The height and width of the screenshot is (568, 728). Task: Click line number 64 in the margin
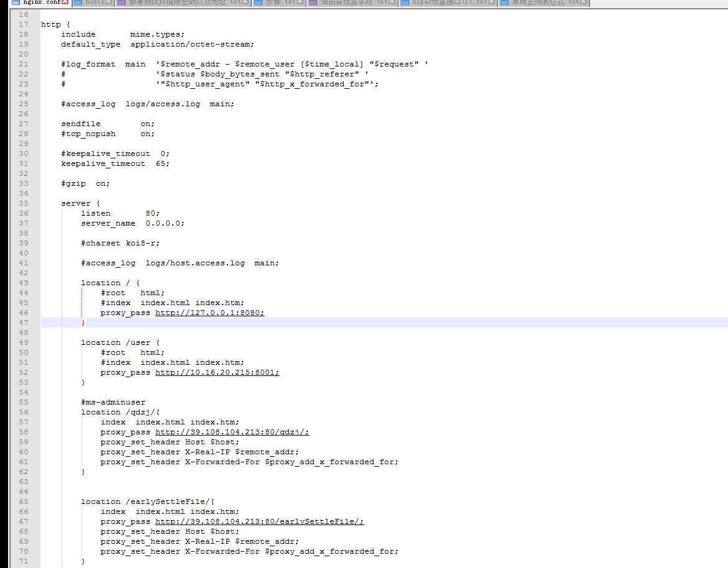pyautogui.click(x=24, y=492)
